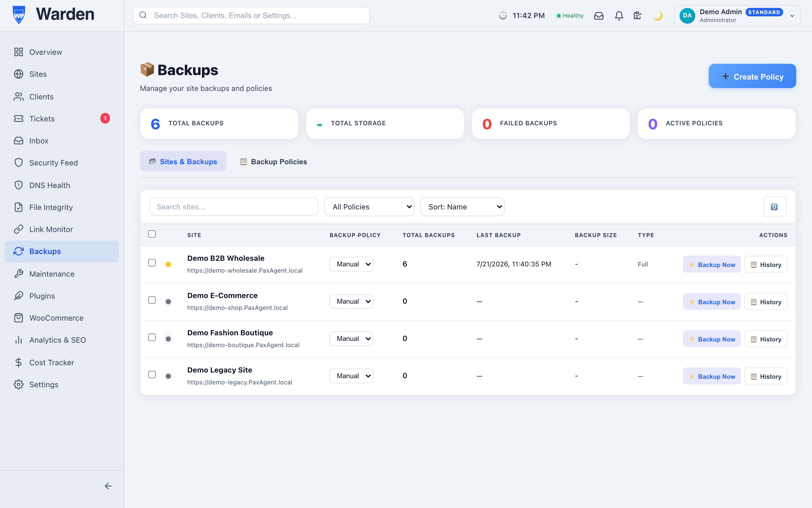Run Backup Now for Demo Fashion Boutique
Image resolution: width=812 pixels, height=508 pixels.
712,339
